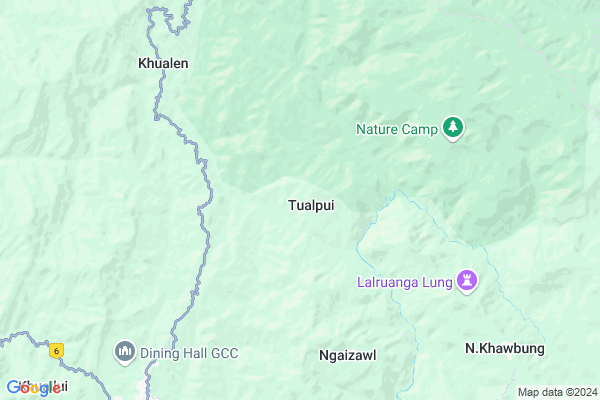
Task: Click the Nature Camp green tree pin
Action: click(453, 128)
